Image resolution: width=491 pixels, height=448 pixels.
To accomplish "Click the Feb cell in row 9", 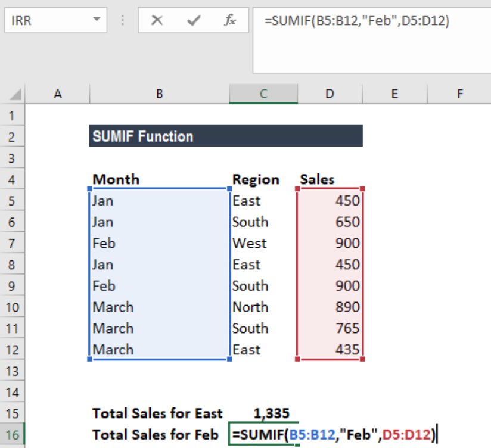I will coord(159,286).
